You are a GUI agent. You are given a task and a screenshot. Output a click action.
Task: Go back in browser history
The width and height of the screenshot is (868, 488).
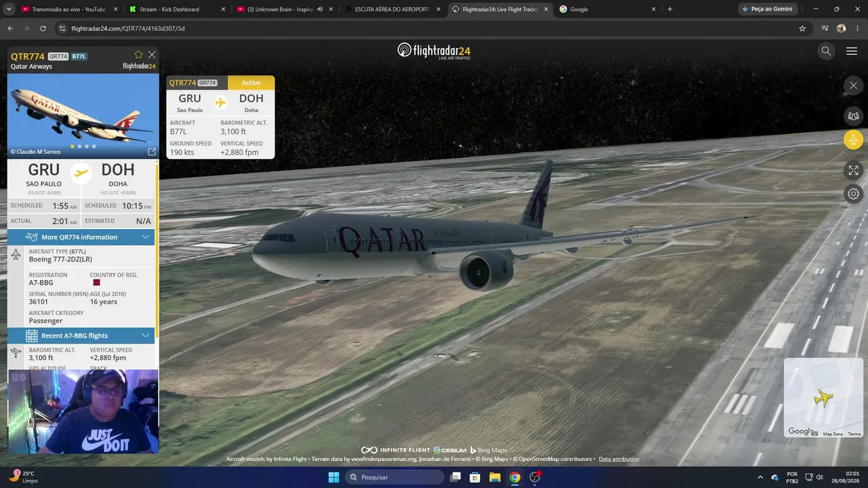[x=10, y=28]
